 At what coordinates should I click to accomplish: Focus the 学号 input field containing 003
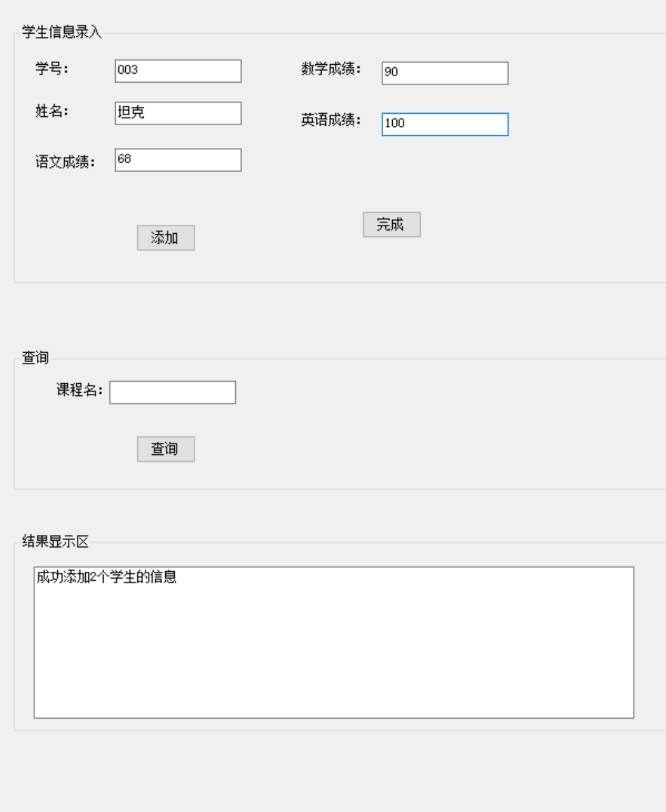178,71
